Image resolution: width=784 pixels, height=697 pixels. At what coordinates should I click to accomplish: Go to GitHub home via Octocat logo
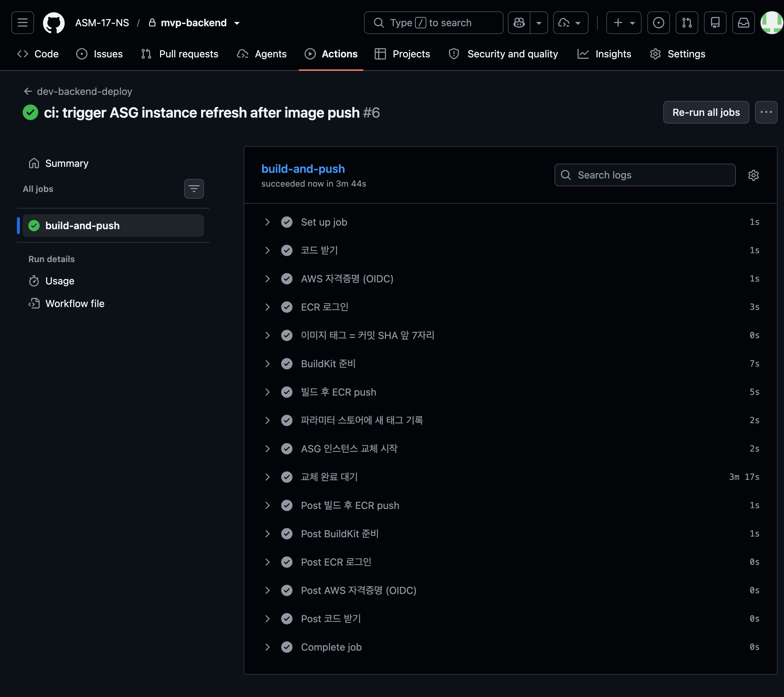[54, 23]
